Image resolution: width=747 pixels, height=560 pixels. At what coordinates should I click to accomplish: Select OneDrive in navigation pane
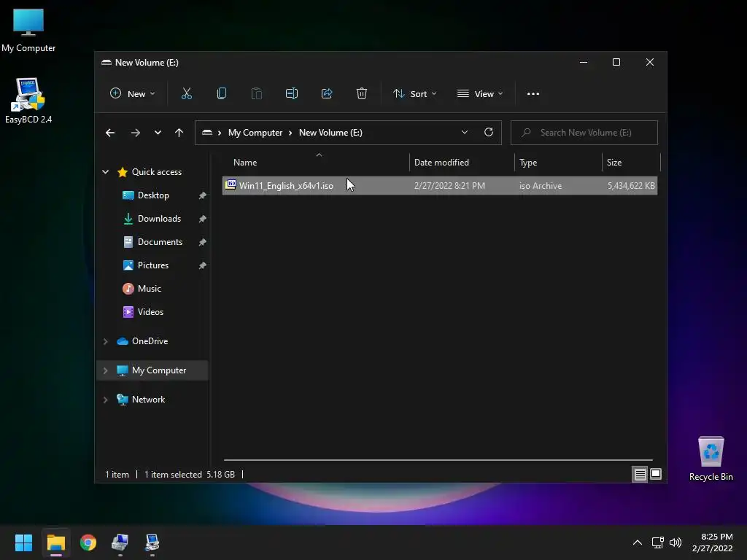pos(150,341)
